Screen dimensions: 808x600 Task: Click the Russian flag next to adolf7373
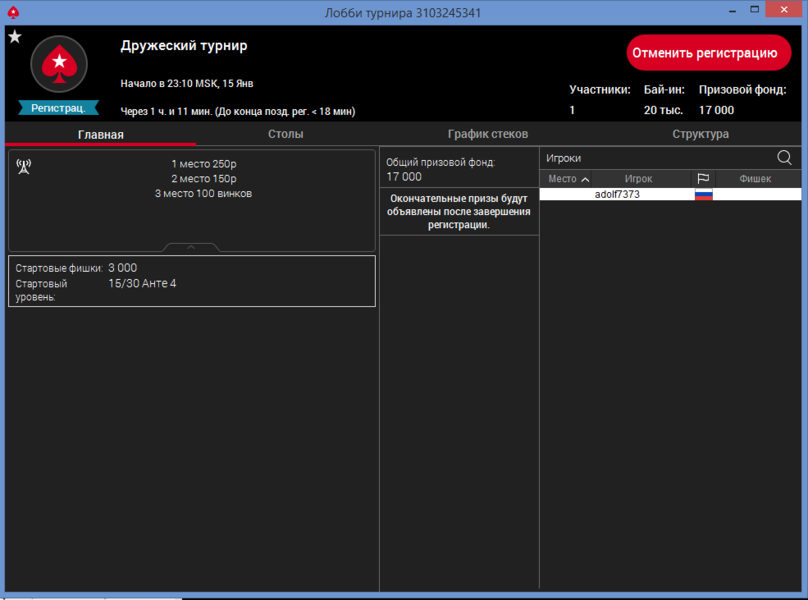[x=703, y=195]
